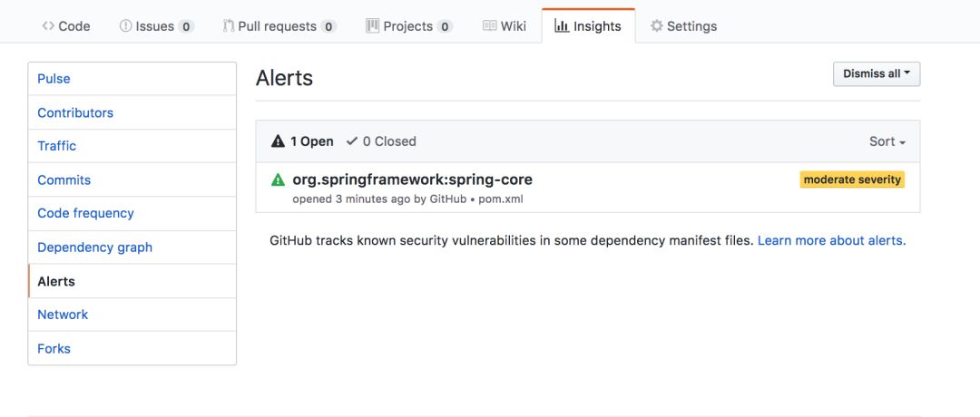The image size is (980, 417).
Task: Open the Pulse sidebar item
Action: tap(54, 79)
